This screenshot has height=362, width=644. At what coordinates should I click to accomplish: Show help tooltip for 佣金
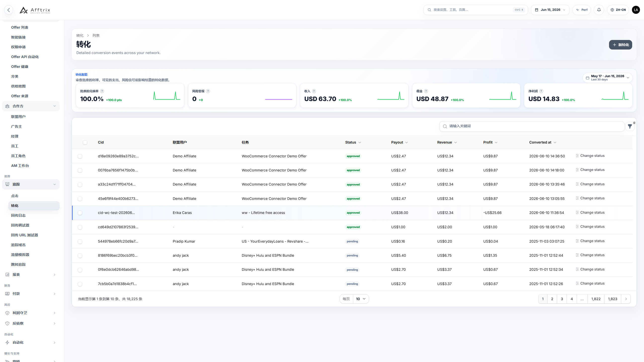[426, 91]
